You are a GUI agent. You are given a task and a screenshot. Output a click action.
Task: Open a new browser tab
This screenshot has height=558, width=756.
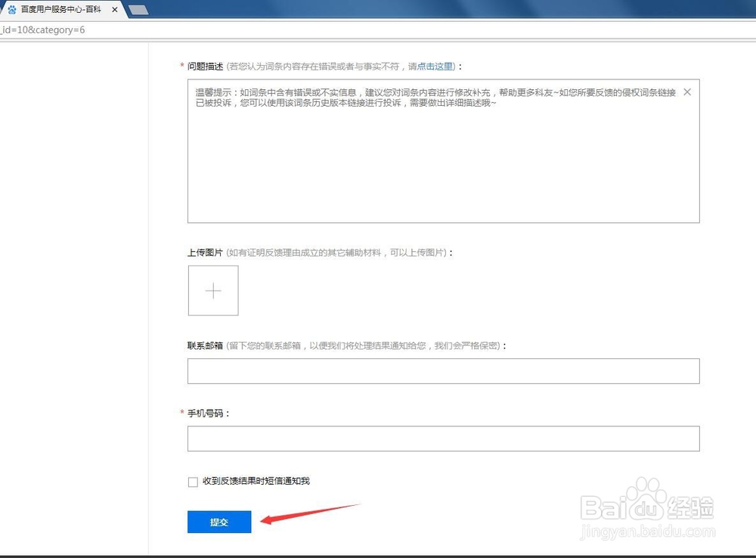tap(139, 10)
